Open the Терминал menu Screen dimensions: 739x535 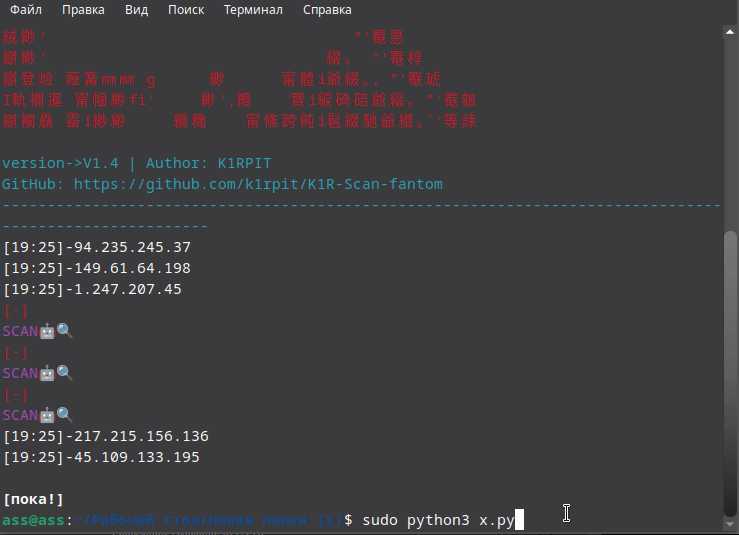tap(253, 10)
